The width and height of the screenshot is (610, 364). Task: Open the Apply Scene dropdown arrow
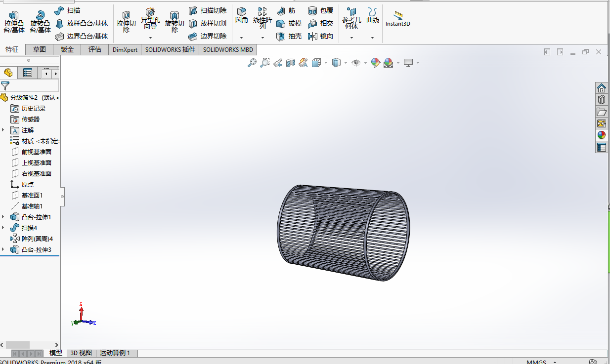[398, 63]
